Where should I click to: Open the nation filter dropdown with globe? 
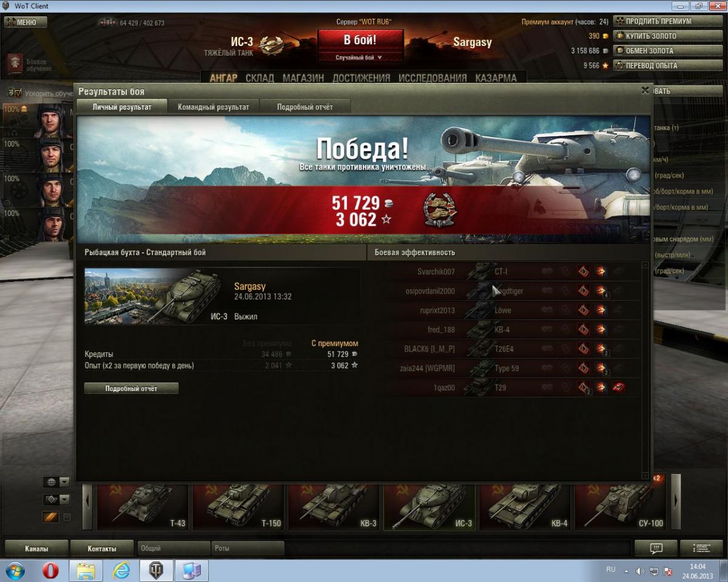pos(56,482)
